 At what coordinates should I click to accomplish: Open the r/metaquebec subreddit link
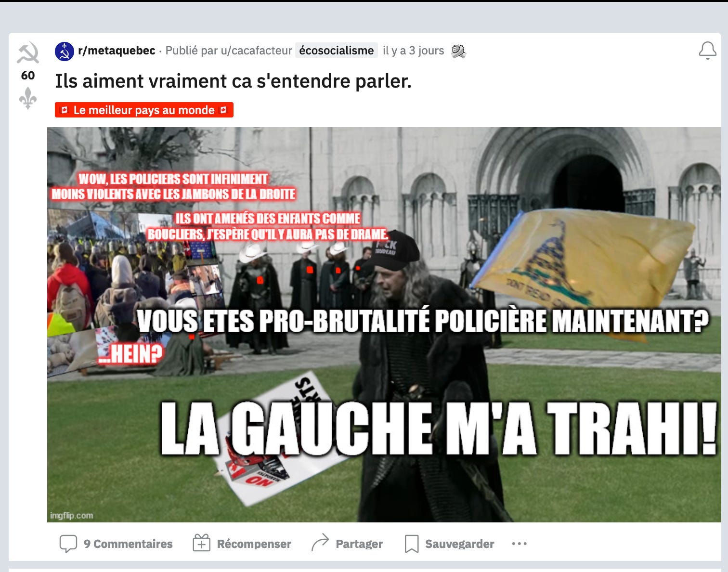(x=117, y=51)
